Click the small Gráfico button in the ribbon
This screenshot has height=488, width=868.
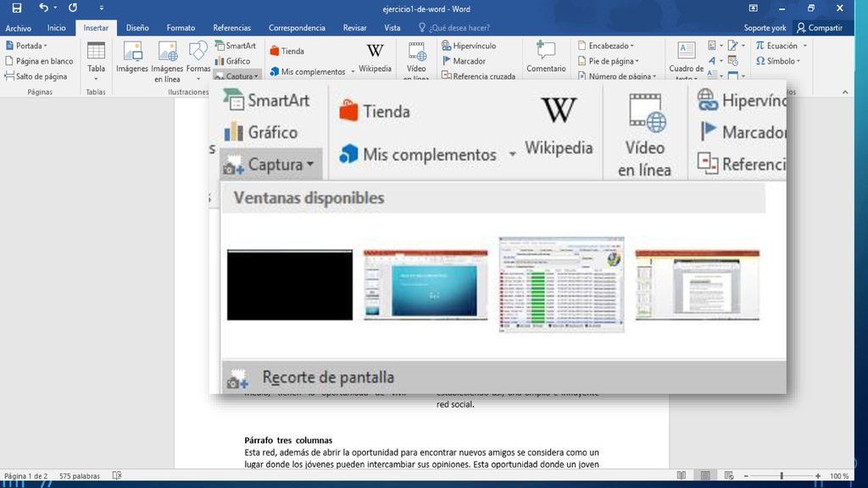click(232, 61)
